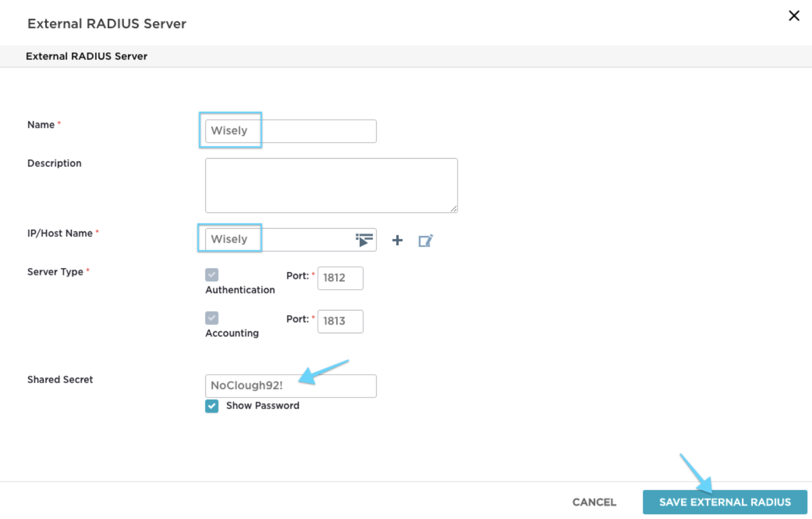Click inside the Description text area
Screen dimensions: 812x519
(x=331, y=185)
